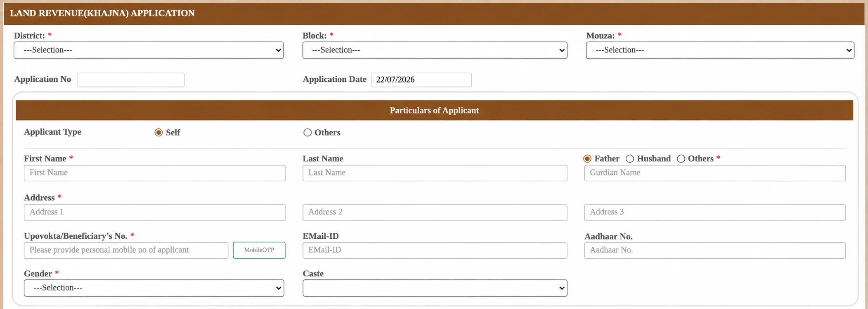This screenshot has width=868, height=309.
Task: Choose Others as guardian relation
Action: (681, 159)
